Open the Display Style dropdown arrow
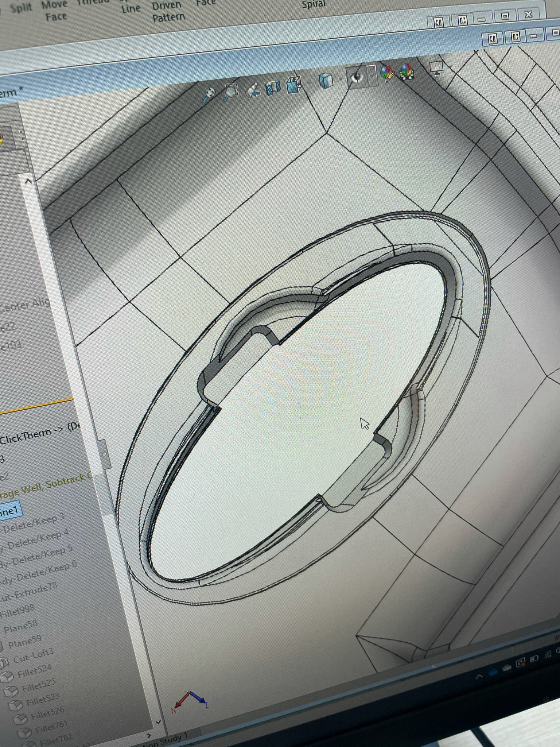This screenshot has height=747, width=560. point(340,79)
